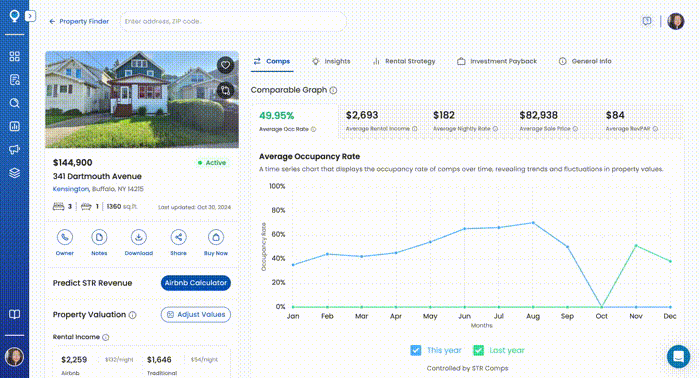Go back to Property Finder
This screenshot has height=378, width=700.
click(x=79, y=21)
